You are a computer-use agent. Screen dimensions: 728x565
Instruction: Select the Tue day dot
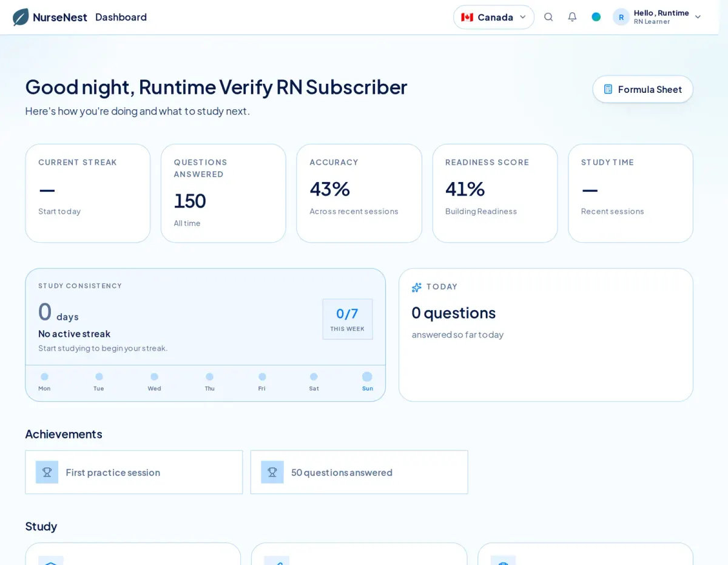[x=99, y=377]
